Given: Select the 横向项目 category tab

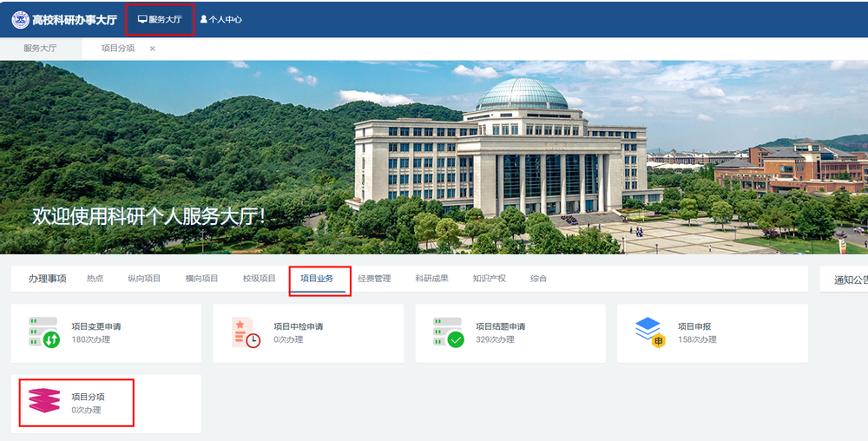Looking at the screenshot, I should pos(201,279).
